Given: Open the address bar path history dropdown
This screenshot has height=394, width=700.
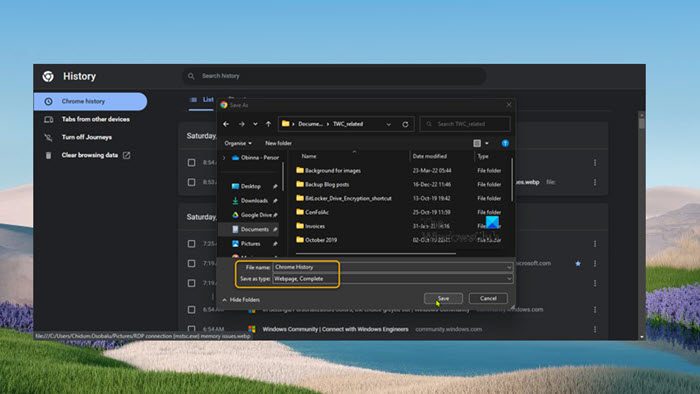Looking at the screenshot, I should [388, 124].
